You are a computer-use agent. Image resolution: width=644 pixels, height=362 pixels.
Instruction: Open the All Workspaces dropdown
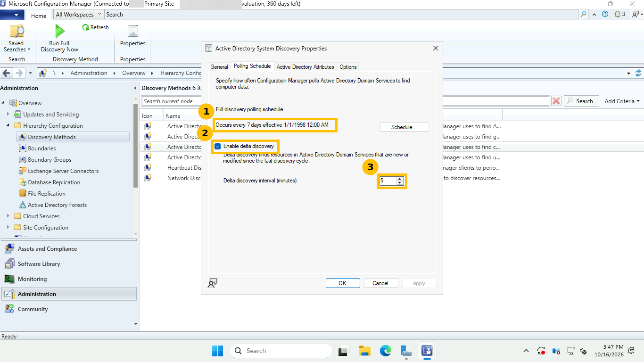tap(78, 15)
